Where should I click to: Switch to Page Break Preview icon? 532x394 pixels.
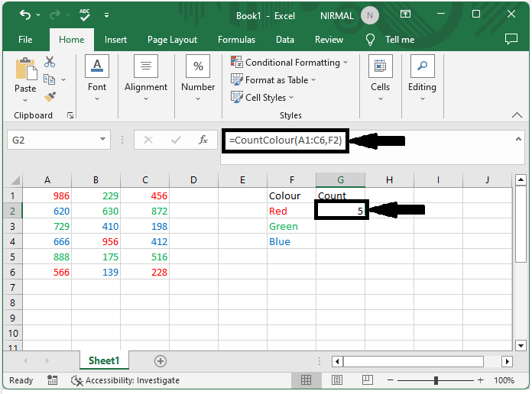(367, 380)
